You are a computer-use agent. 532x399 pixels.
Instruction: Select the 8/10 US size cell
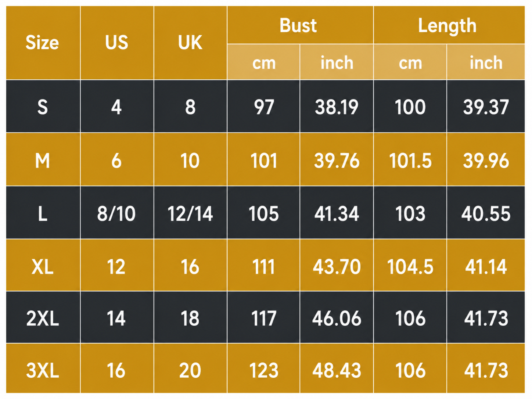pyautogui.click(x=117, y=213)
